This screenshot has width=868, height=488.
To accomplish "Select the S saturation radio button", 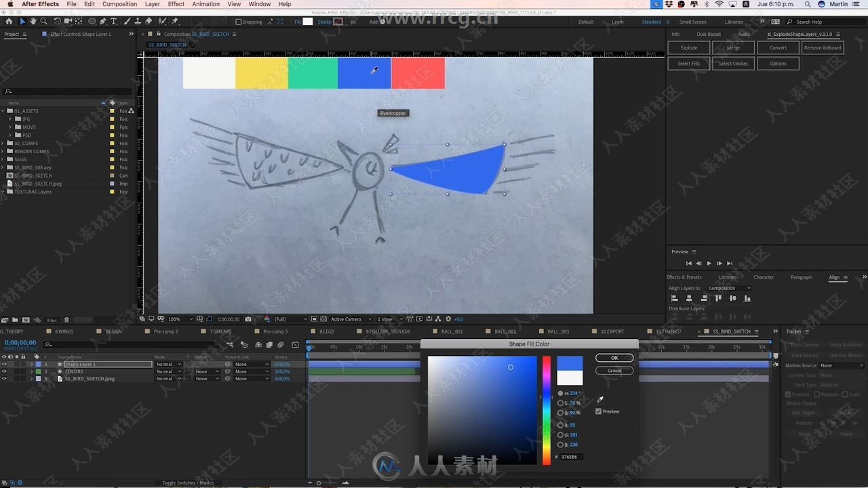I will [x=560, y=403].
